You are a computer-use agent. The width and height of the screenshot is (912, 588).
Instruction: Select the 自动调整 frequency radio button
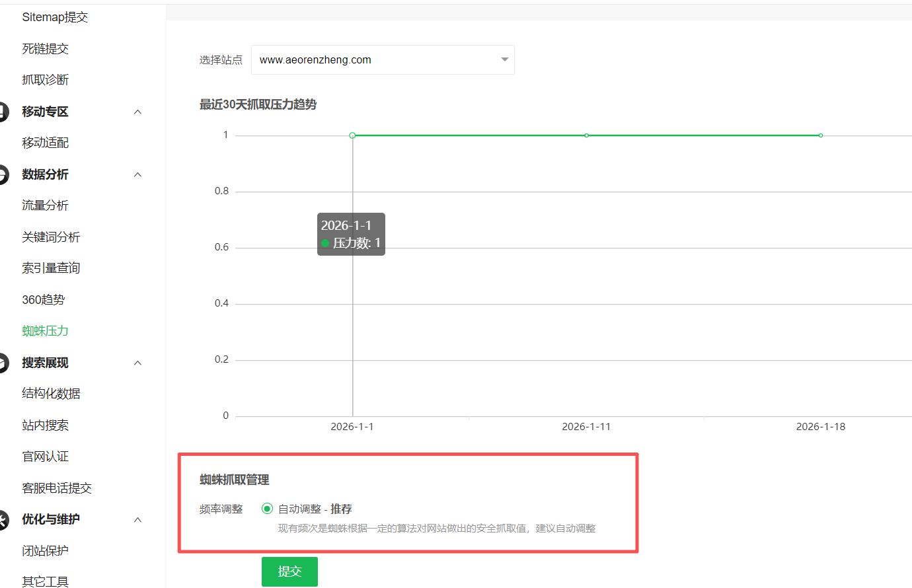[x=267, y=509]
